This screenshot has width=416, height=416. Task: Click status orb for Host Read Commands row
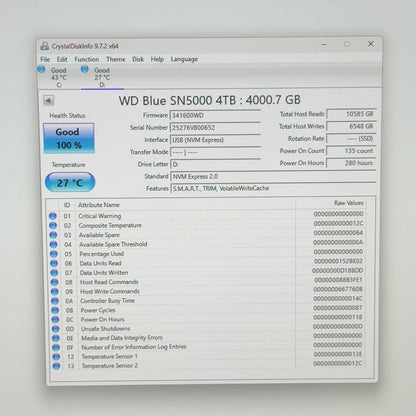point(55,282)
